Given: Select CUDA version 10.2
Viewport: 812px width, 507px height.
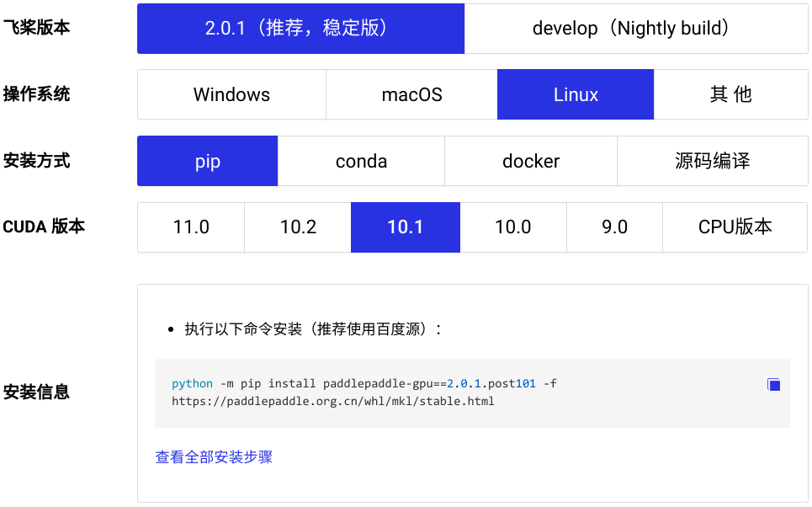Looking at the screenshot, I should click(298, 227).
